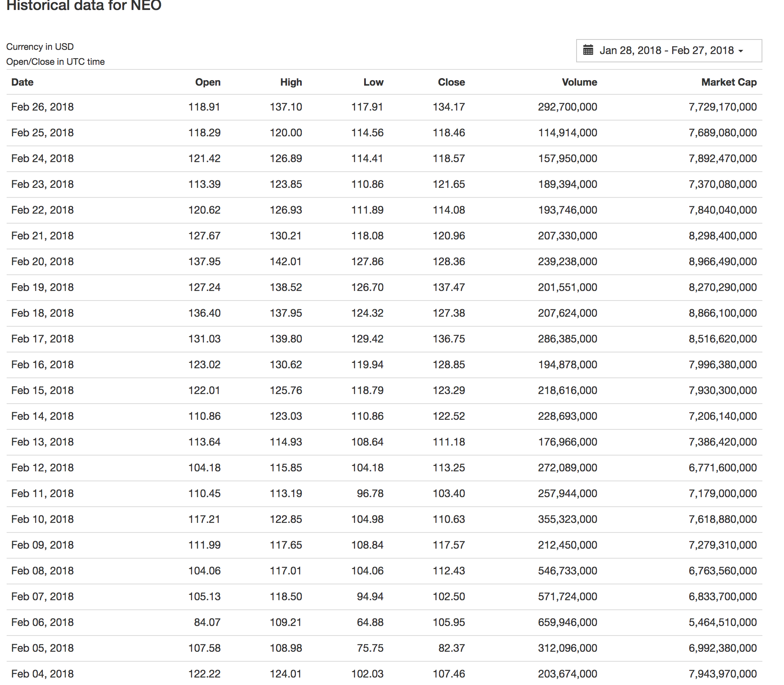Select the Feb 11, 2018 date cell
The width and height of the screenshot is (784, 685).
42,494
